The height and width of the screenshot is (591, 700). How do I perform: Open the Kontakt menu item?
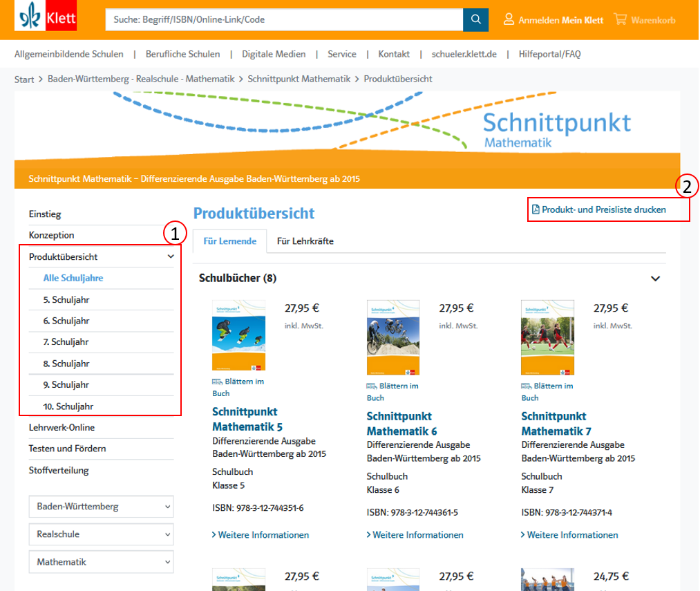[394, 54]
